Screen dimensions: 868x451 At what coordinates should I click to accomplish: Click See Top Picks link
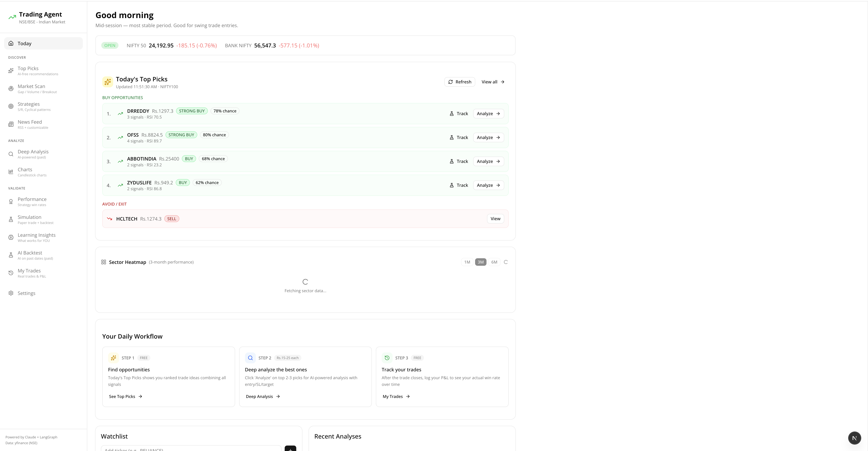125,396
